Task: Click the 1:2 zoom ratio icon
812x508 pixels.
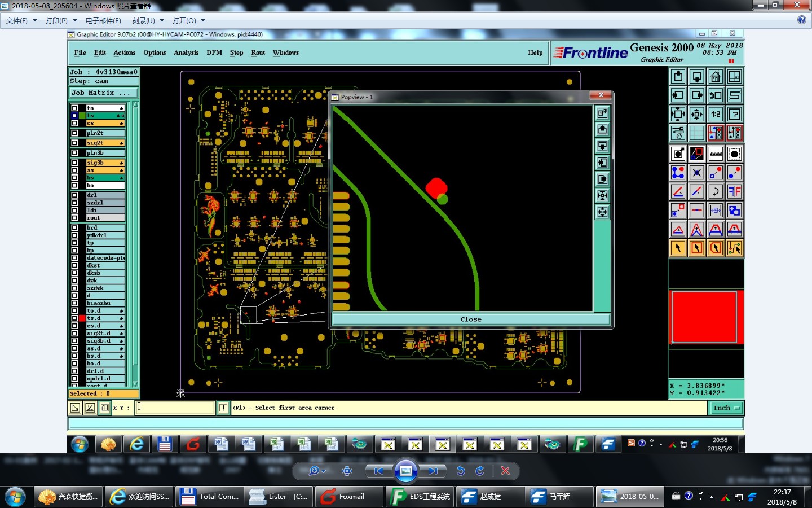Action: click(x=716, y=114)
